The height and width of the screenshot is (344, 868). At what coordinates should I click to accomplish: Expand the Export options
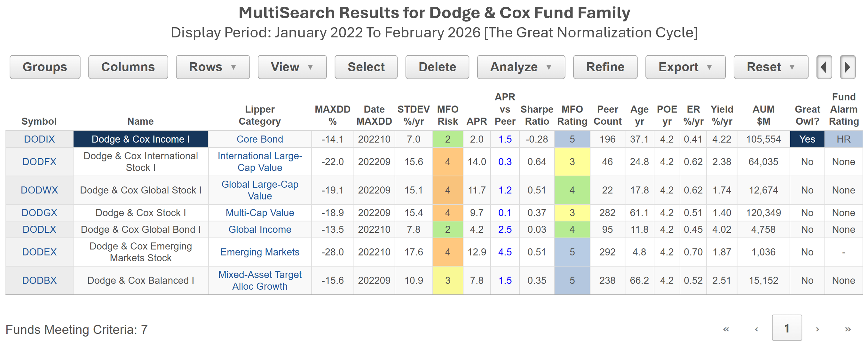(685, 67)
